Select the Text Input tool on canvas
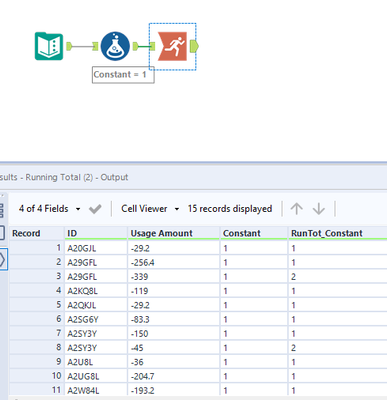The image size is (387, 400). pos(49,46)
